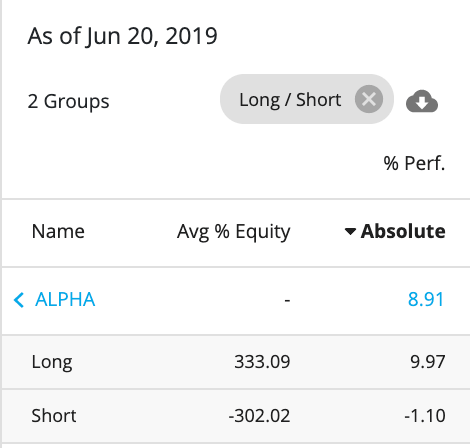This screenshot has height=448, width=470.
Task: Click the cloud download icon
Action: click(x=422, y=101)
